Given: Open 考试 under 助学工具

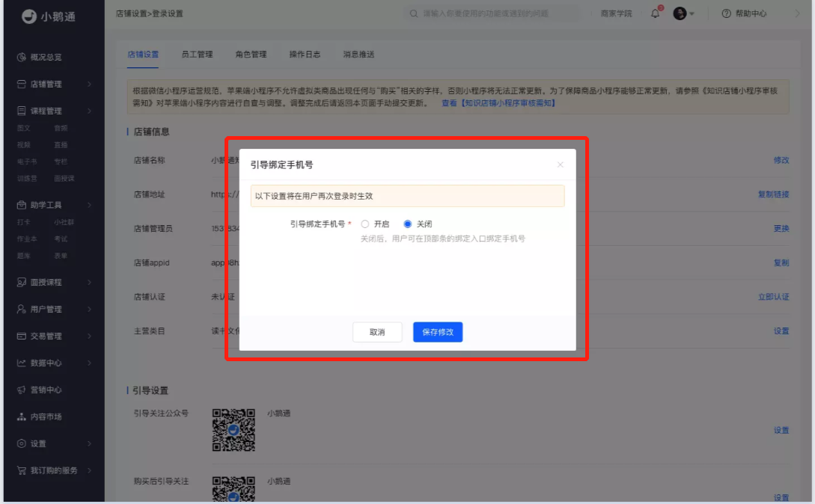Looking at the screenshot, I should click(61, 239).
